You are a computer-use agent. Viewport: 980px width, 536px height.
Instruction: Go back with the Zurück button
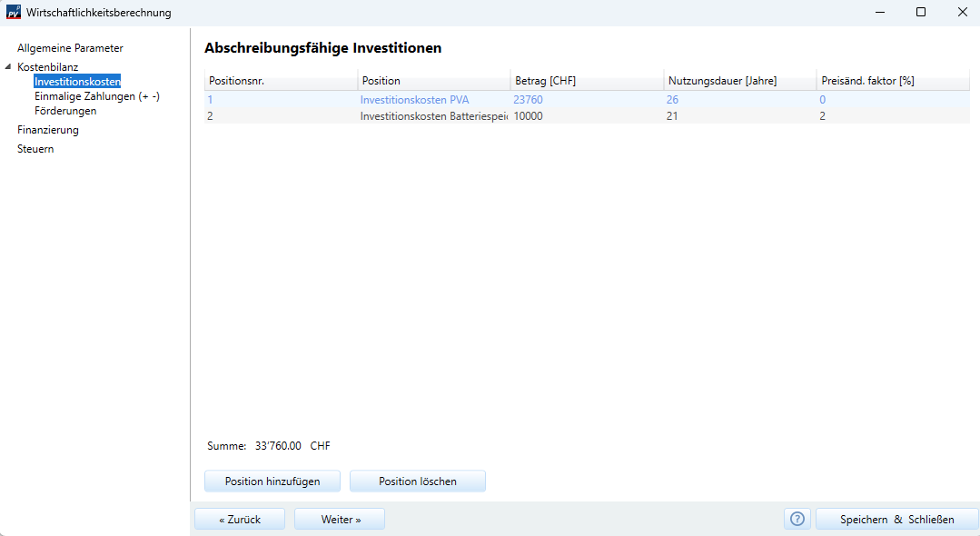240,519
